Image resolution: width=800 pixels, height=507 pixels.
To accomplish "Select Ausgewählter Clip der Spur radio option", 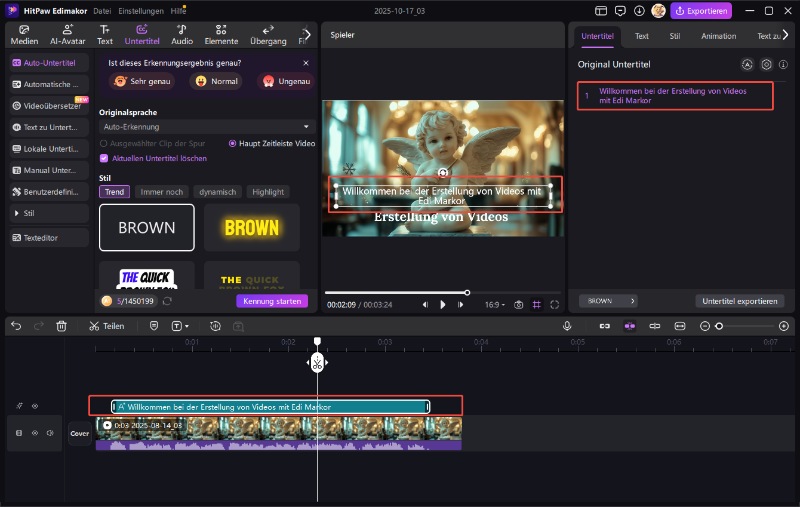I will click(x=104, y=143).
